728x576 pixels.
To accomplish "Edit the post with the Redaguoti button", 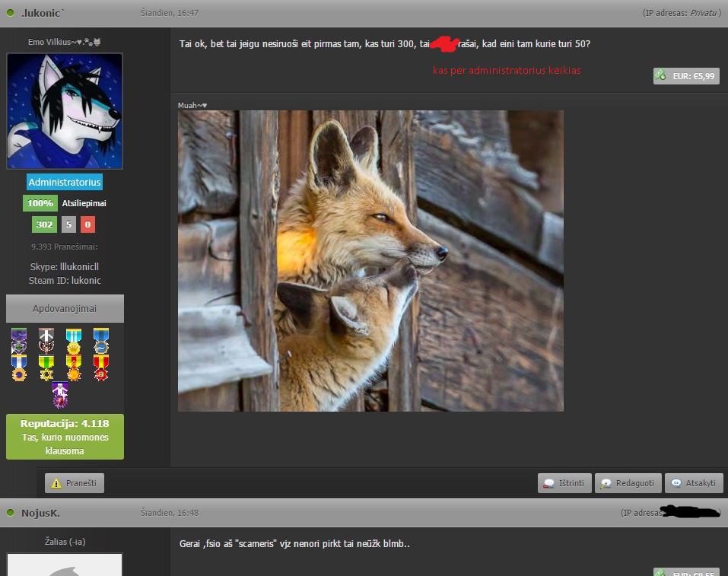I will point(628,483).
